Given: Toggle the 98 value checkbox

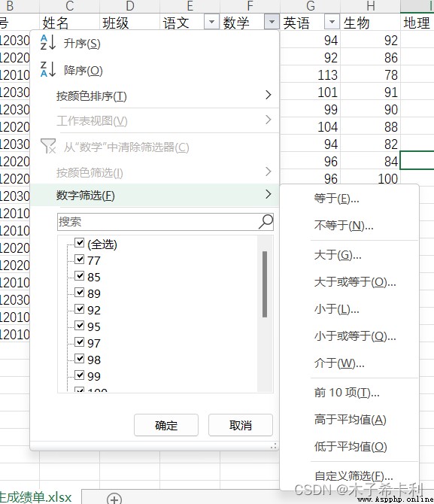Looking at the screenshot, I should pos(80,358).
